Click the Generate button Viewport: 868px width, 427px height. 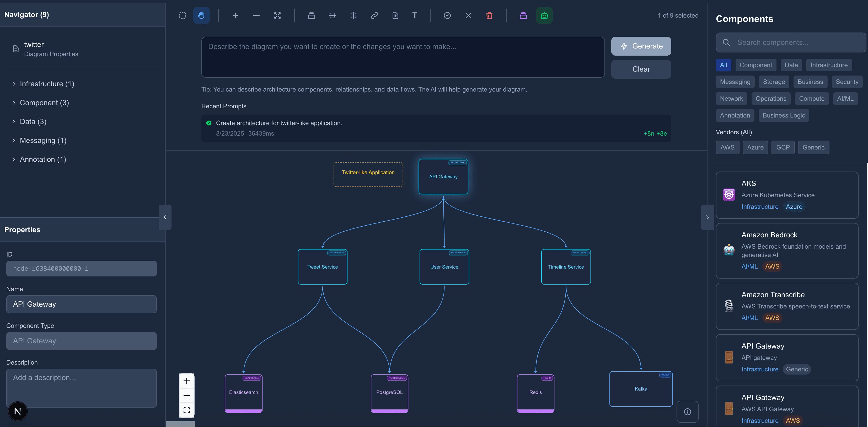pyautogui.click(x=641, y=46)
